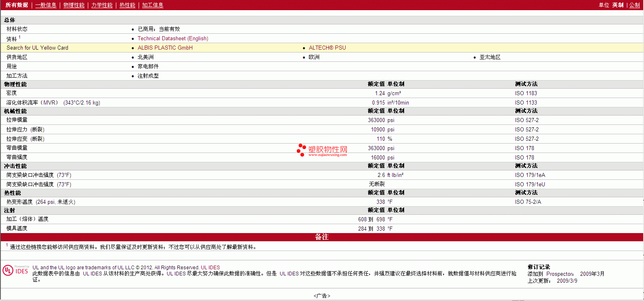Click 亚太地区 in the 供货地区 row
Screen dimensions: 644x301
coord(490,57)
